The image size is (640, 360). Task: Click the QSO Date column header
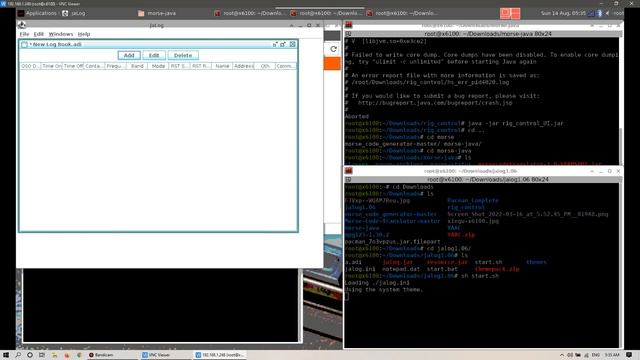coord(30,66)
